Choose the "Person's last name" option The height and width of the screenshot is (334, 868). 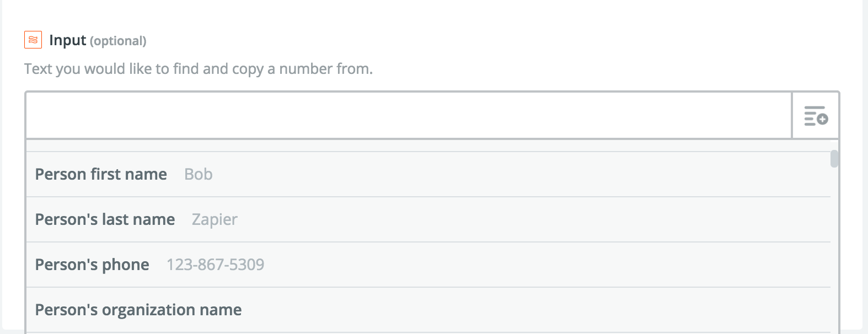coord(428,219)
